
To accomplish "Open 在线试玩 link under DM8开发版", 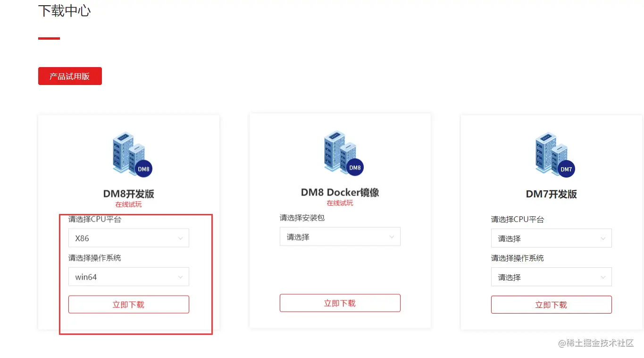I will pos(129,205).
